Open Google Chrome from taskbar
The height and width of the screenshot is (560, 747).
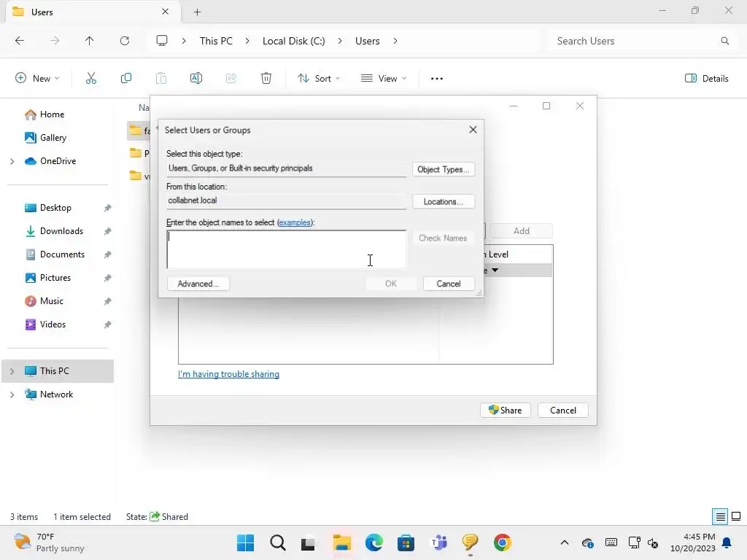coord(502,542)
